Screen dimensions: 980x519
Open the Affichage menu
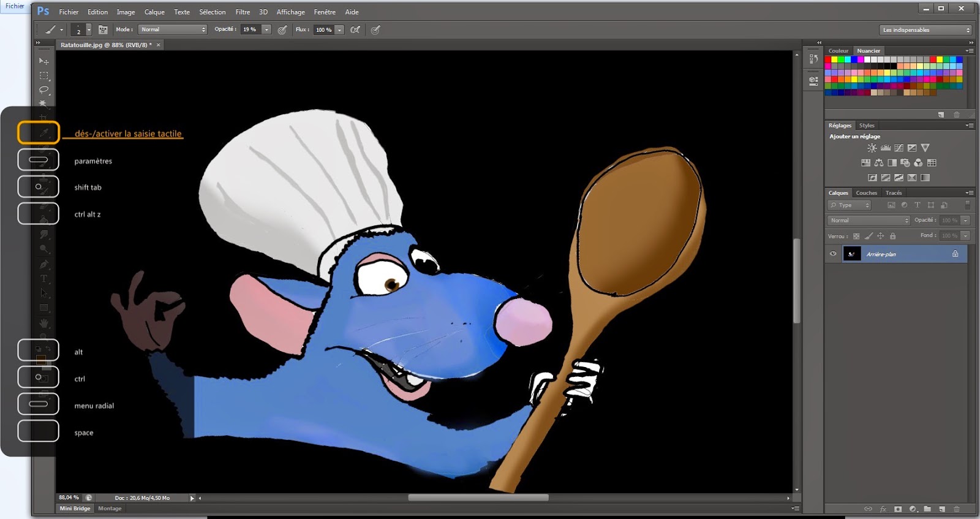click(290, 12)
